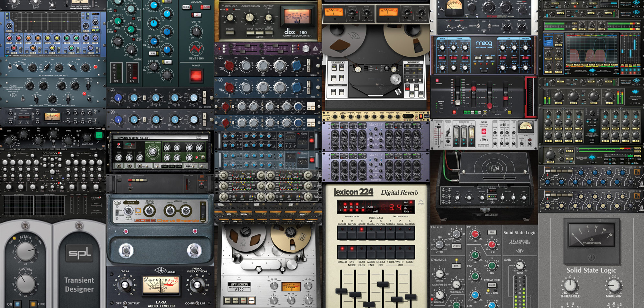Click the Lexicon 224 SYS NOISE button

[x=352, y=252]
